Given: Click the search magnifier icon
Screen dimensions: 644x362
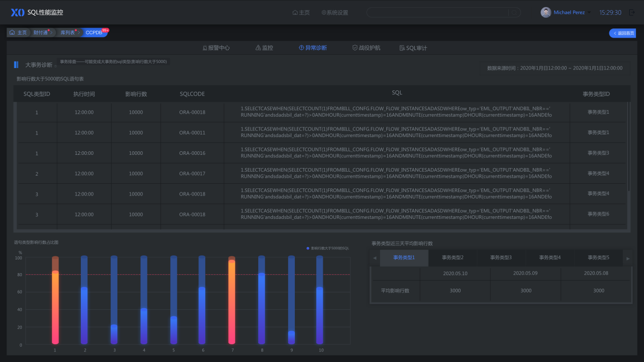Looking at the screenshot, I should click(x=514, y=13).
